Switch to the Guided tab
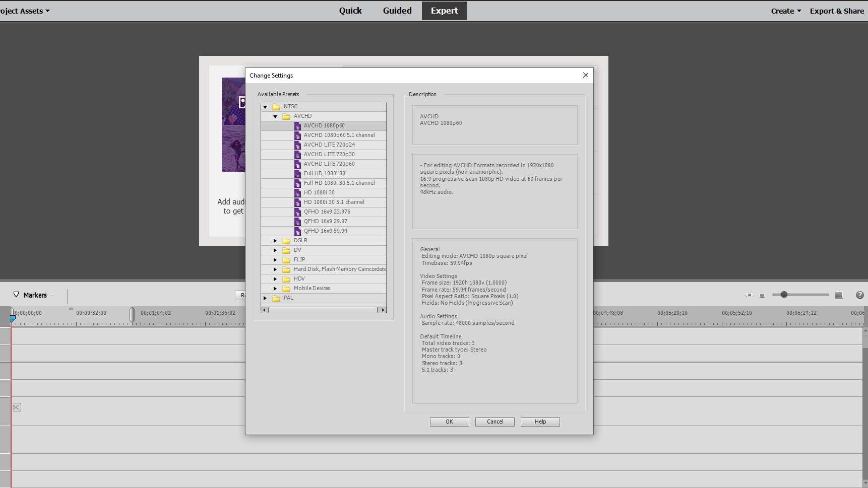868x488 pixels. (397, 11)
